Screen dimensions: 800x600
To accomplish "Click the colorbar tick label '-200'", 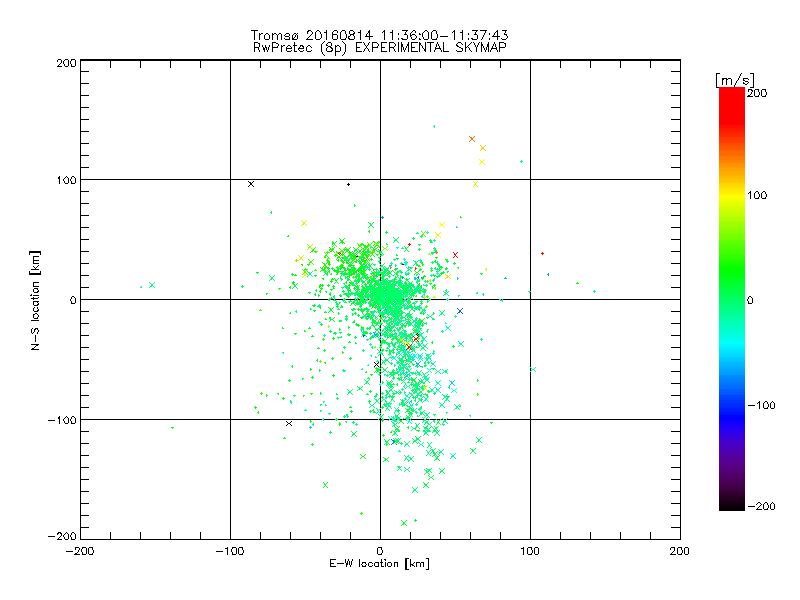I will coord(761,506).
